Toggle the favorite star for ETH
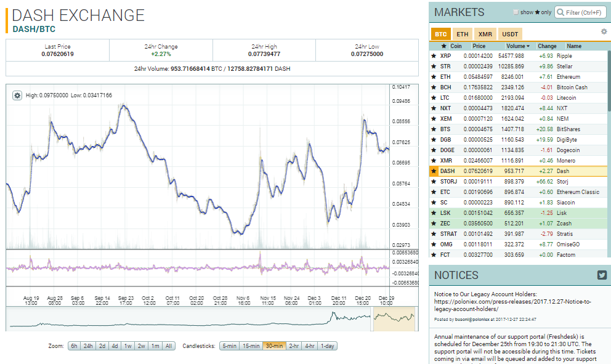611x364 pixels. (x=434, y=77)
